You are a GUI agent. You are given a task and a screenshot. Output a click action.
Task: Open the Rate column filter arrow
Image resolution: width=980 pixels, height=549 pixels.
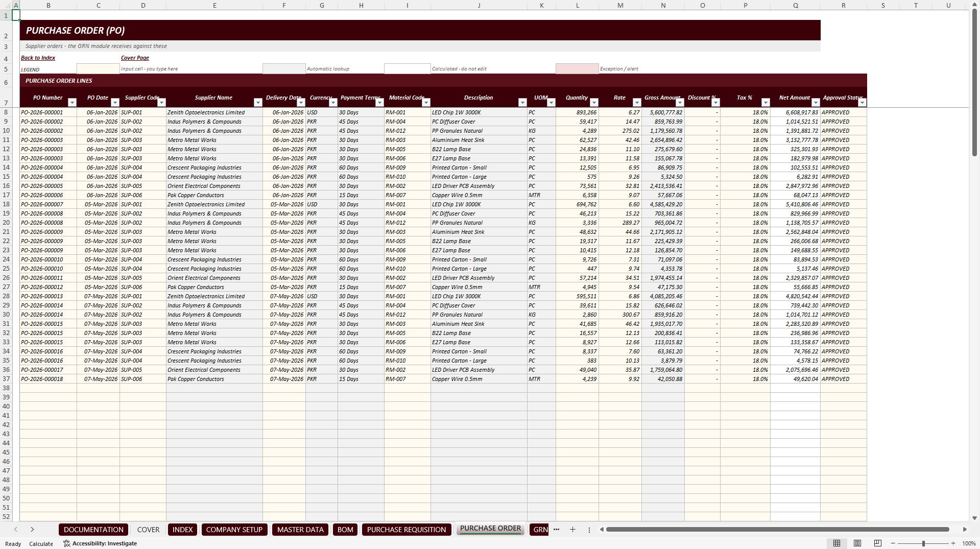637,103
